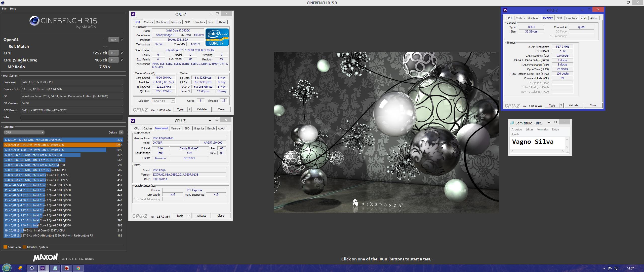The height and width of the screenshot is (272, 644).
Task: Open Notepad Exibir menu
Action: tap(556, 129)
